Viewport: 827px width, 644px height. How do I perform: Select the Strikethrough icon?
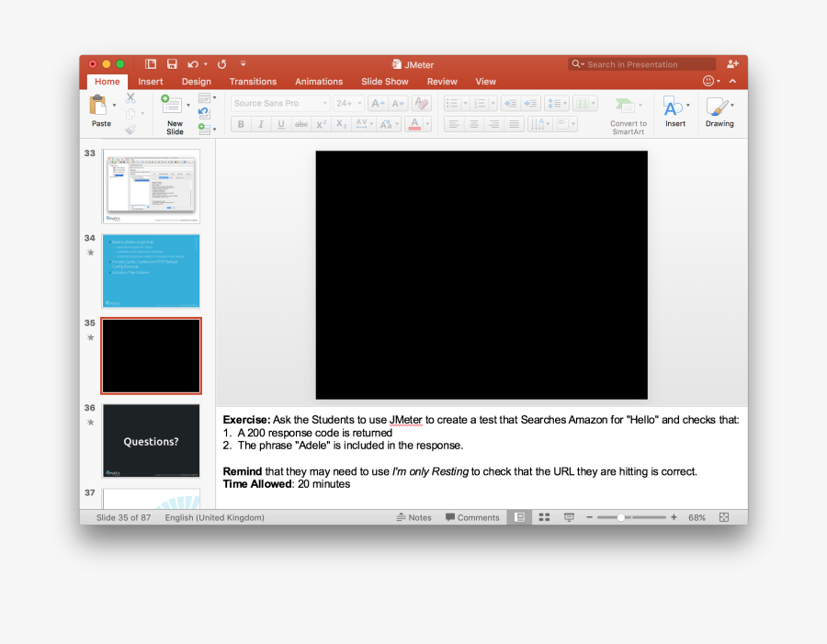click(x=301, y=124)
